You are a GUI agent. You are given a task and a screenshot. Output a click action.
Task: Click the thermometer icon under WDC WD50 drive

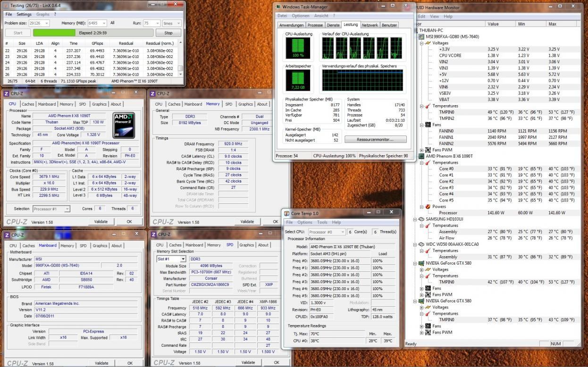(428, 250)
